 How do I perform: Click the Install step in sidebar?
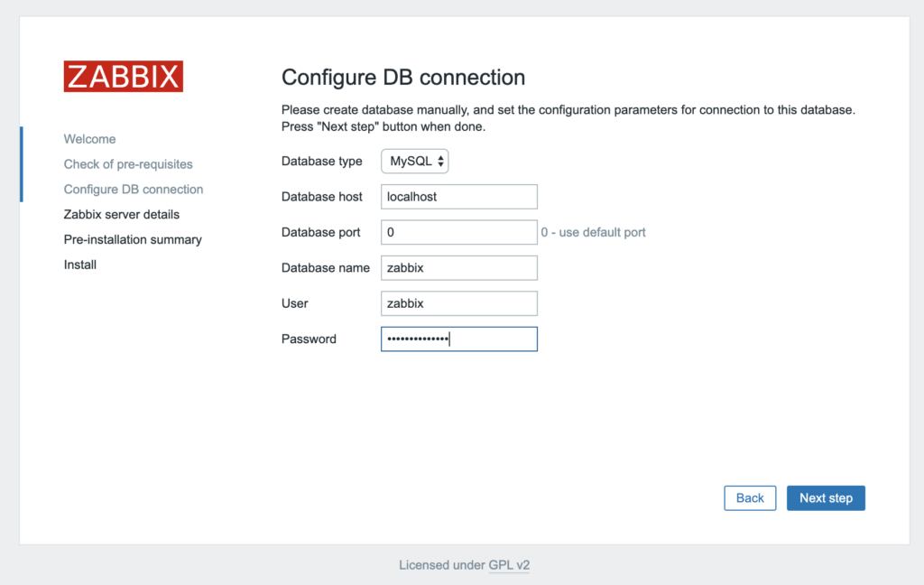click(79, 265)
